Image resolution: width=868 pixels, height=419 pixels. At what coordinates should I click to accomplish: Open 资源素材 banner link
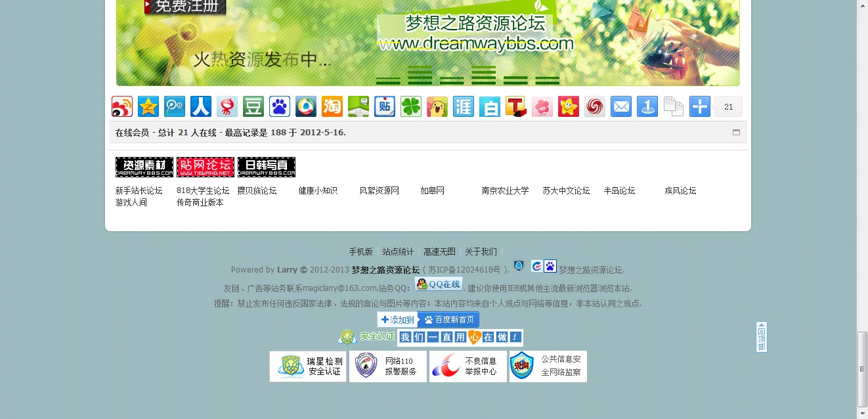144,167
